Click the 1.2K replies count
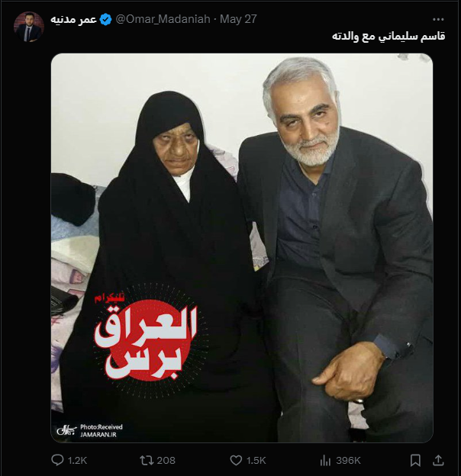Viewport: 461px width, 476px height. tap(77, 461)
